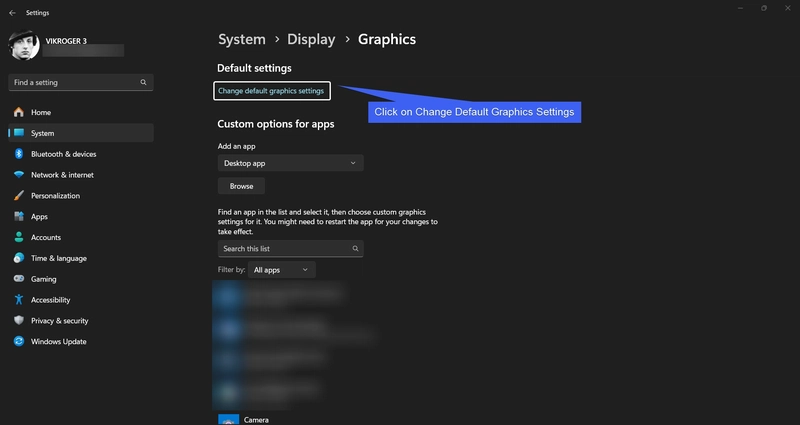Viewport: 800px width, 425px height.
Task: Restore down the Settings window
Action: coord(764,8)
